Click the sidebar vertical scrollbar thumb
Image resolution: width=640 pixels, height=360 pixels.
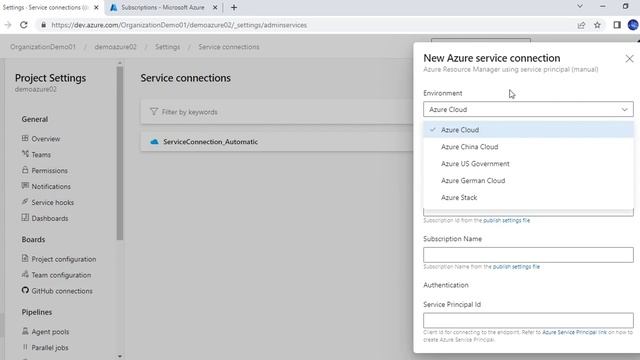(120, 153)
